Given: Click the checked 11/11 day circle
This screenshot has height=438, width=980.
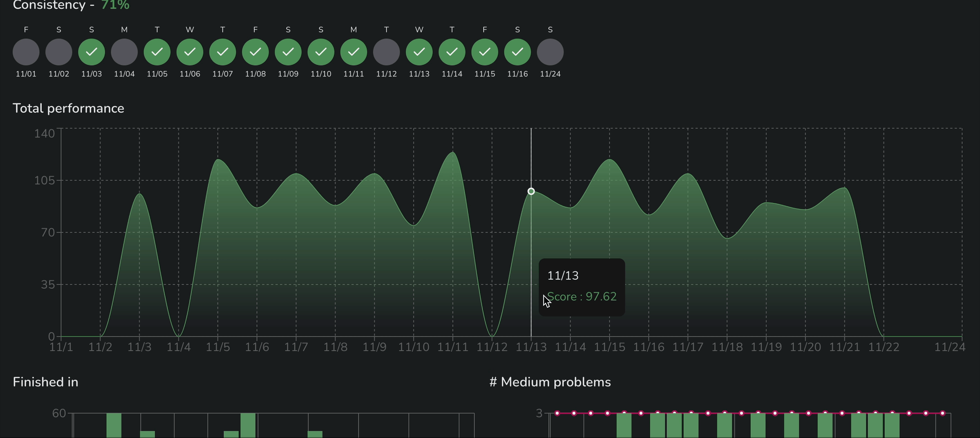Looking at the screenshot, I should [x=354, y=52].
